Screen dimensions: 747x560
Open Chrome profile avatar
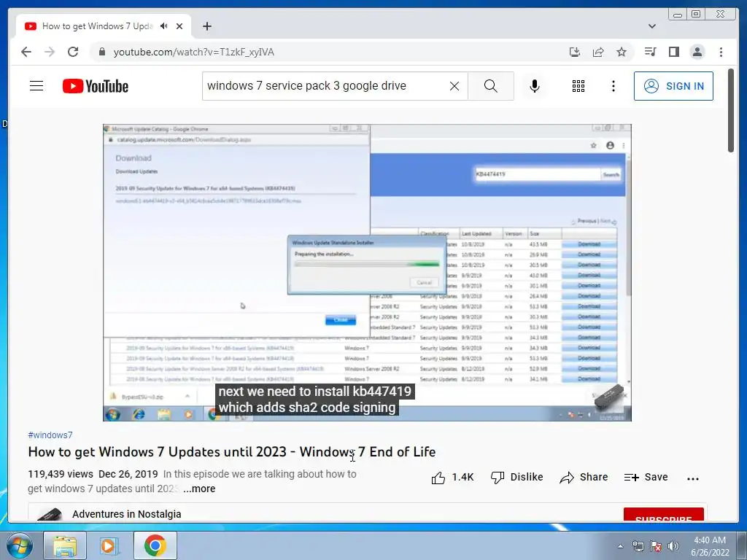[x=697, y=52]
